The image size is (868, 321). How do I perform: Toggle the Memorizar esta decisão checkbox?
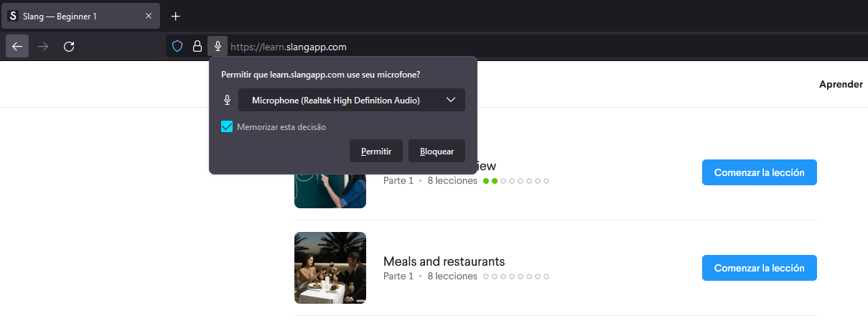pyautogui.click(x=227, y=127)
